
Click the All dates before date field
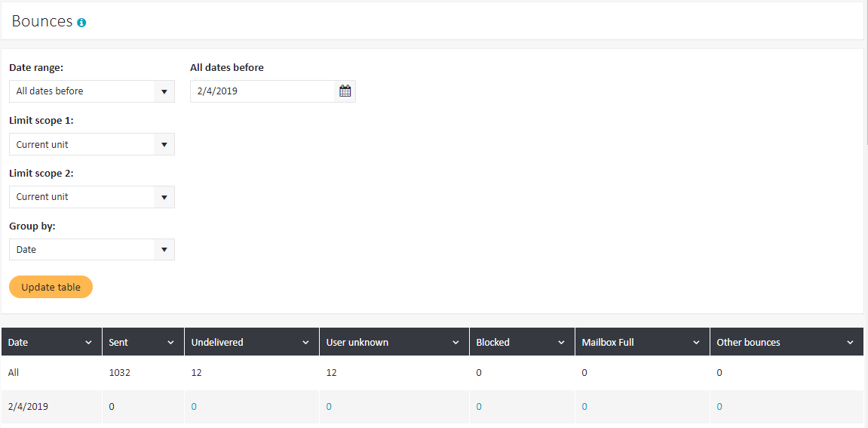(262, 91)
